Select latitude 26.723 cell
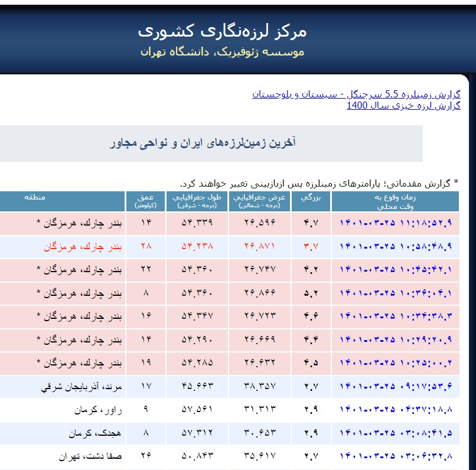This screenshot has width=476, height=470. tap(260, 316)
